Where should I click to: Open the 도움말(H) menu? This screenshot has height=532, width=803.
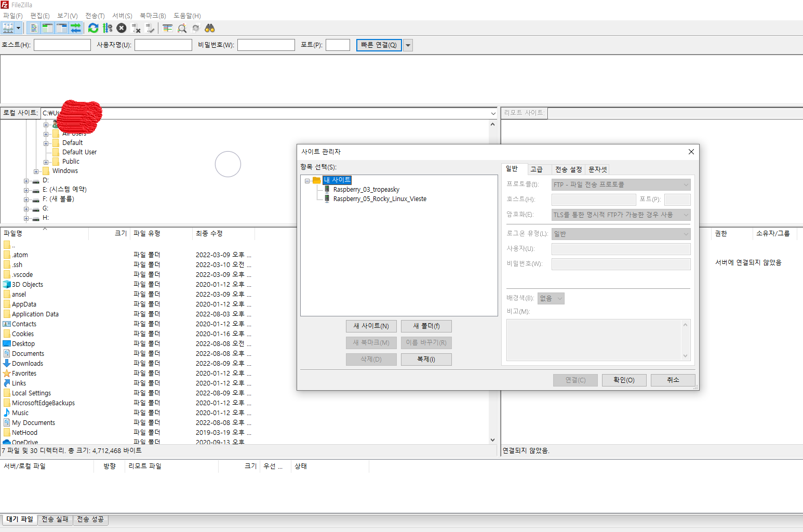click(x=187, y=16)
